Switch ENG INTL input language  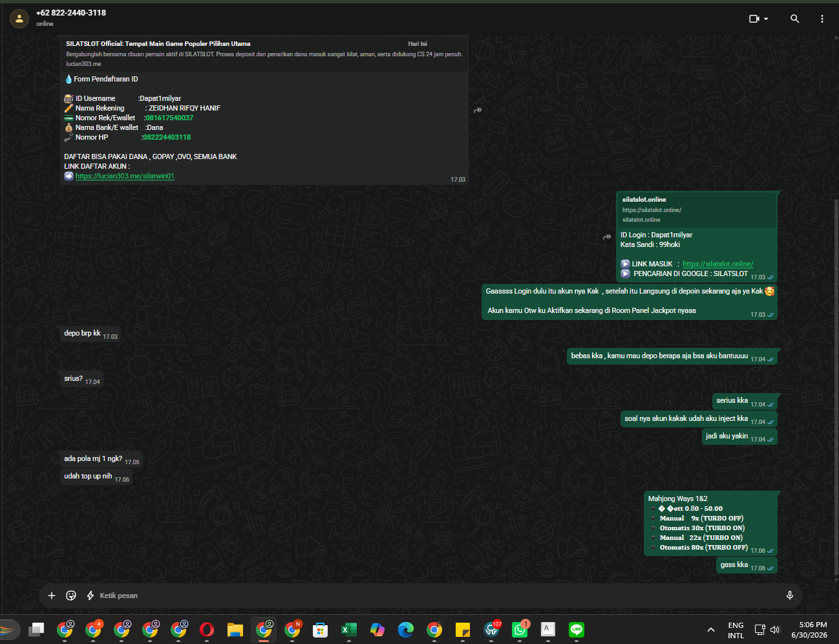(x=736, y=630)
